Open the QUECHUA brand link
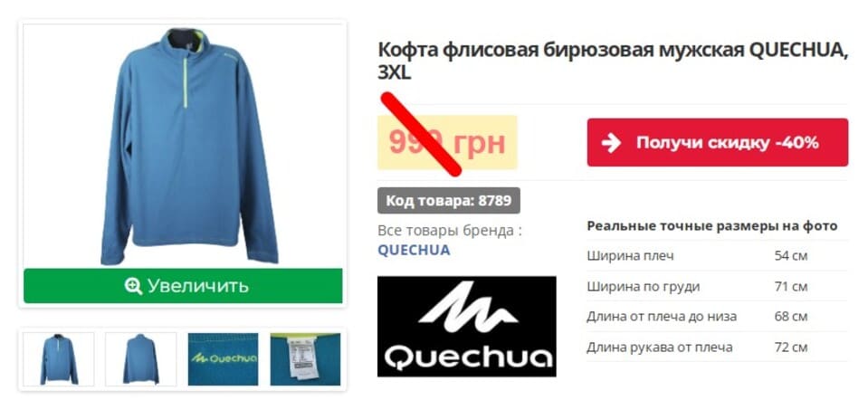This screenshot has width=868, height=400. 414,250
